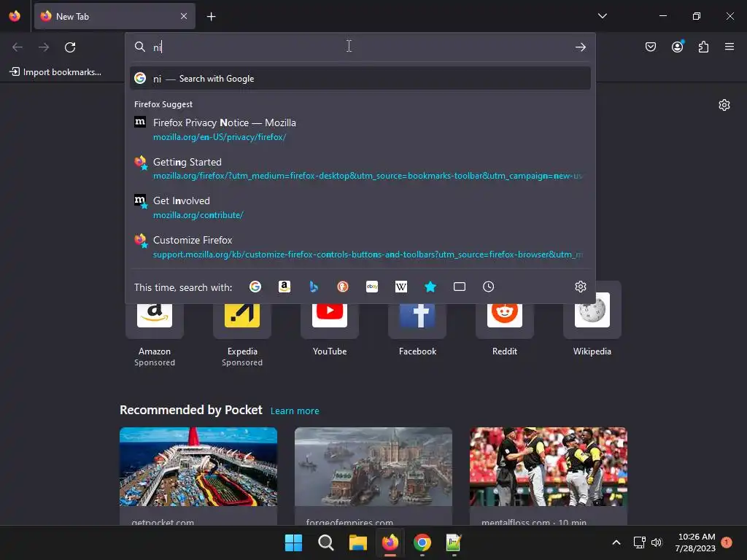This screenshot has height=560, width=747.
Task: Search this time with Google
Action: pos(255,287)
